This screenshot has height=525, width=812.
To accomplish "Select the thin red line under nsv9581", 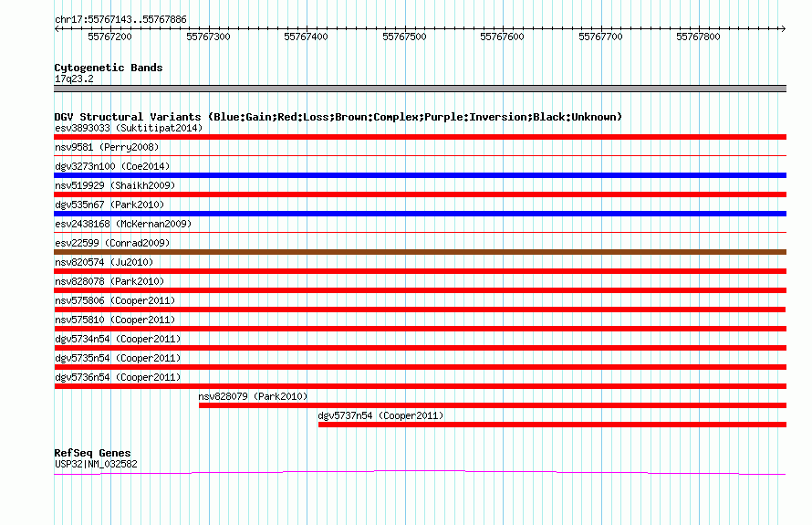I will coord(420,155).
